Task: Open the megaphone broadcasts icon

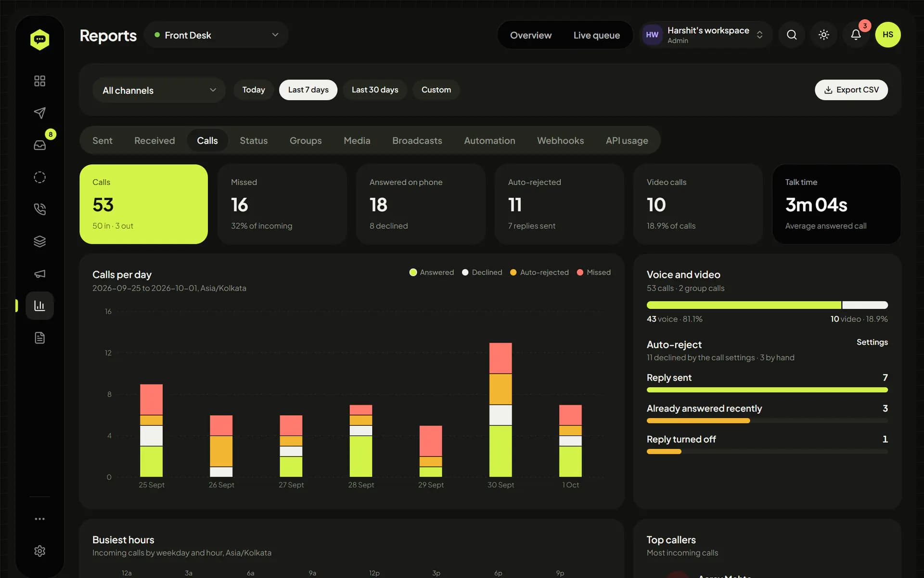Action: point(39,274)
